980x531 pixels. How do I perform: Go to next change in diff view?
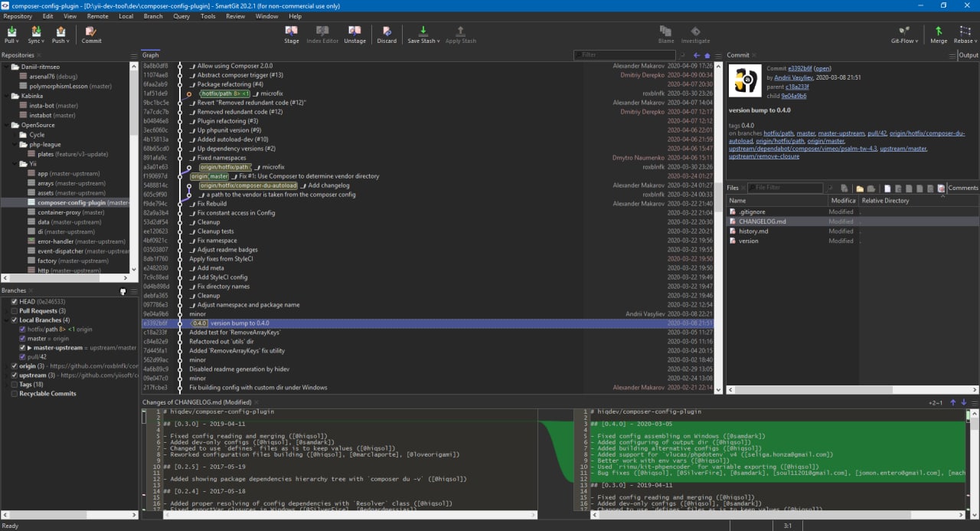tap(964, 402)
